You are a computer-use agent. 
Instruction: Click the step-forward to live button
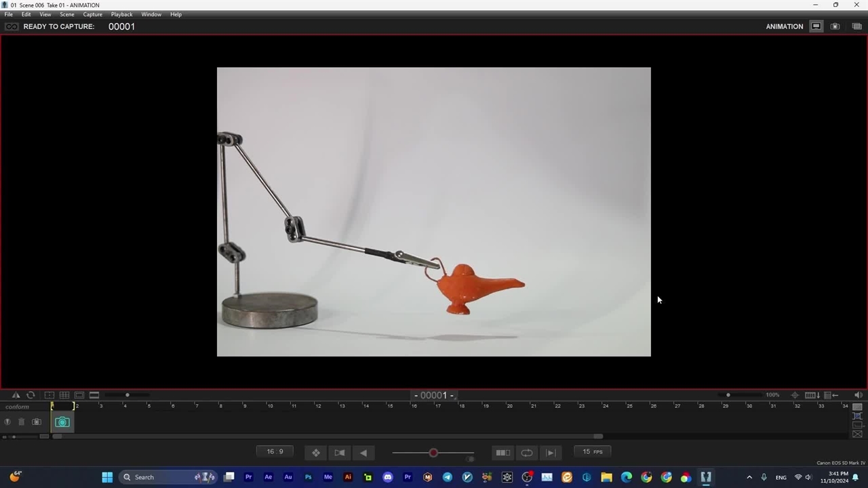[551, 453]
